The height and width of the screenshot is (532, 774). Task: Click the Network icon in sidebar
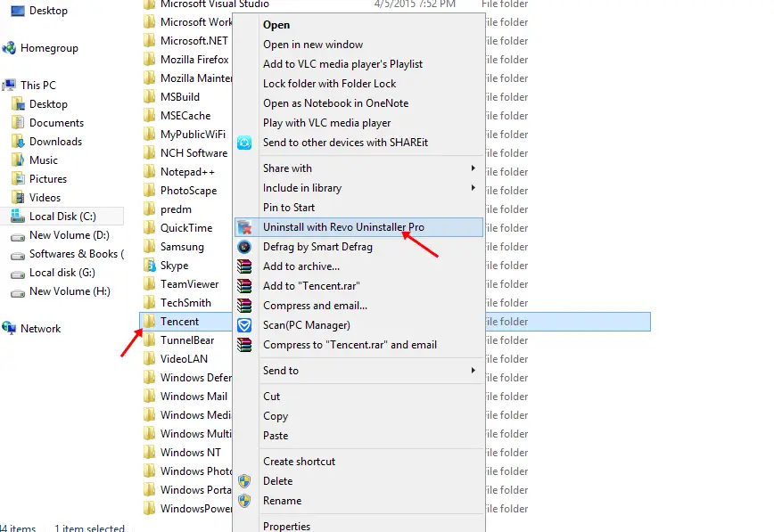click(9, 328)
